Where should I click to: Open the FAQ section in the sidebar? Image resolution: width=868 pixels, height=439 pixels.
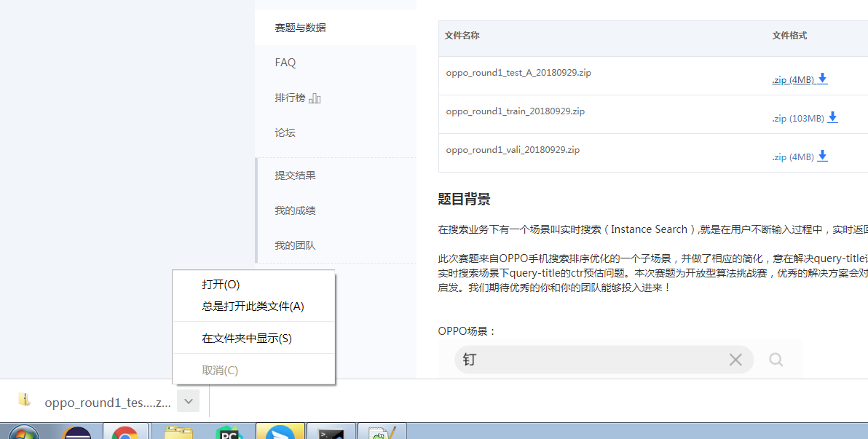coord(285,62)
